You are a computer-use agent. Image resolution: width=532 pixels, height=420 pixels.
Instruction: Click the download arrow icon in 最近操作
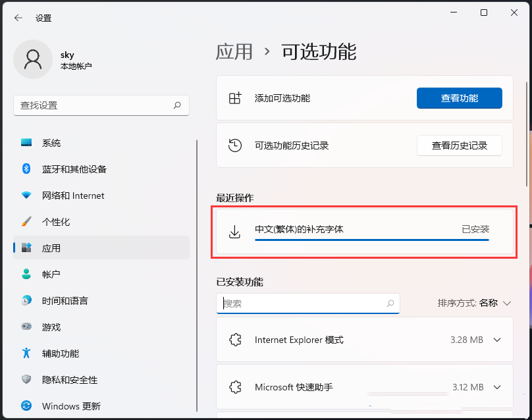(234, 232)
